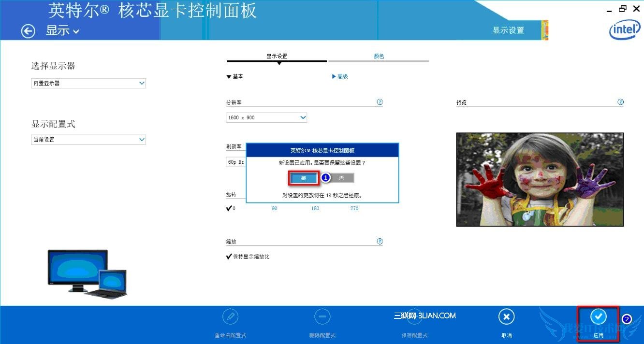Click the 重命名配置式 pencil icon
This screenshot has width=644, height=344.
[231, 317]
